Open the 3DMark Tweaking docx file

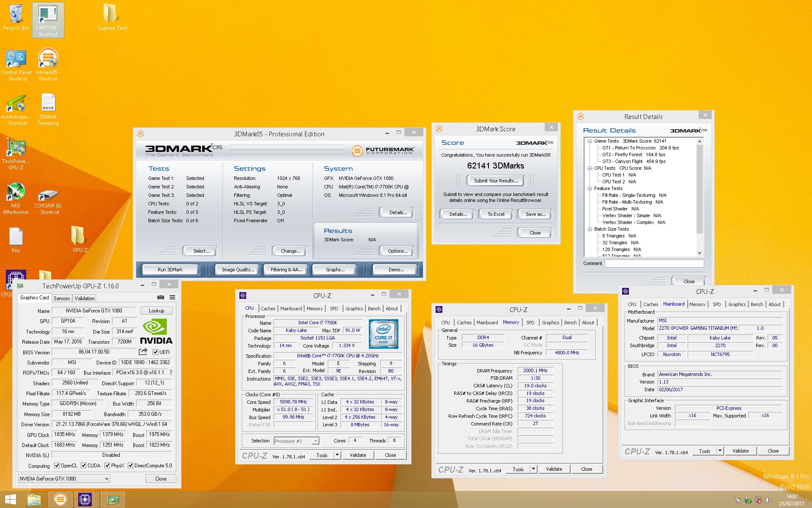tap(48, 110)
